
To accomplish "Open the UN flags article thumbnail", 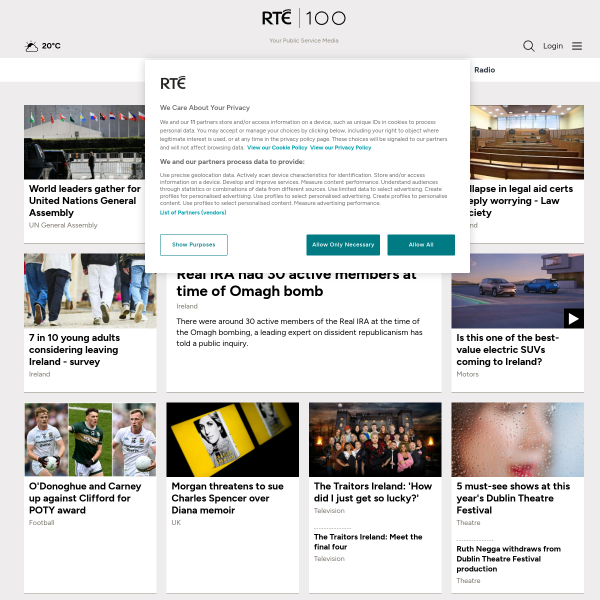I will point(84,142).
